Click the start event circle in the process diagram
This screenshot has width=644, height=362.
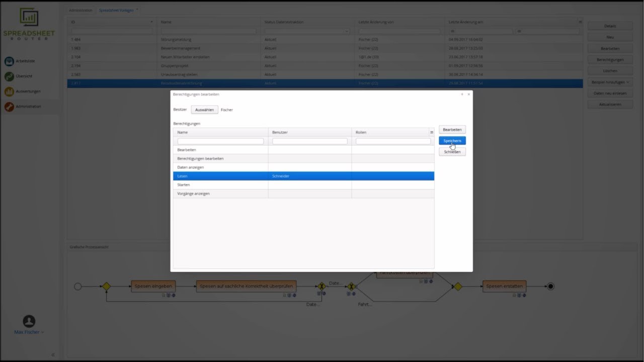click(77, 286)
